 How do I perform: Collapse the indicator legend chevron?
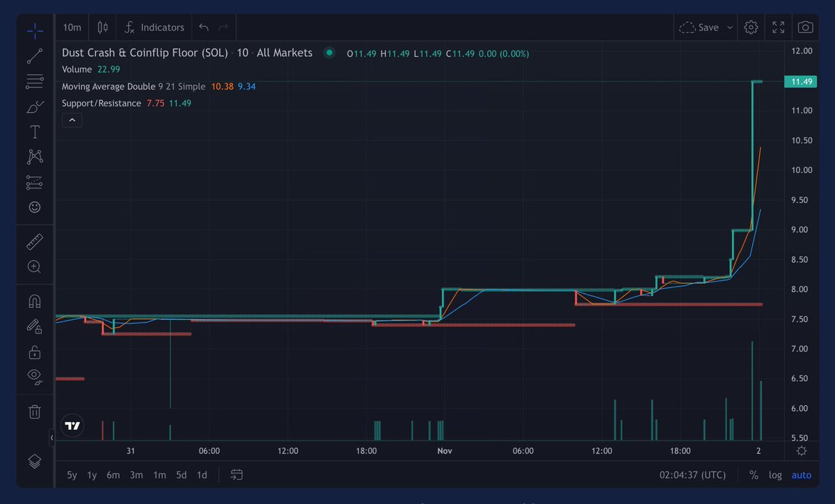click(x=72, y=120)
